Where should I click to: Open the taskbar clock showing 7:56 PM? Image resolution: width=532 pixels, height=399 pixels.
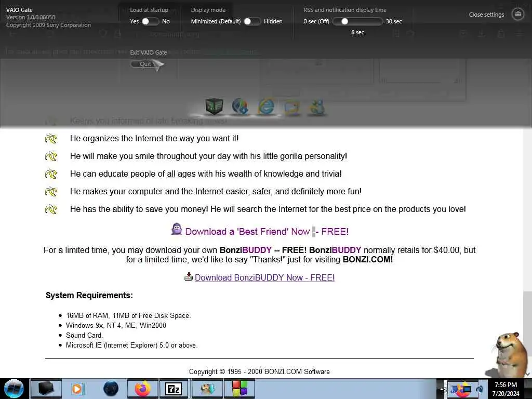(506, 389)
